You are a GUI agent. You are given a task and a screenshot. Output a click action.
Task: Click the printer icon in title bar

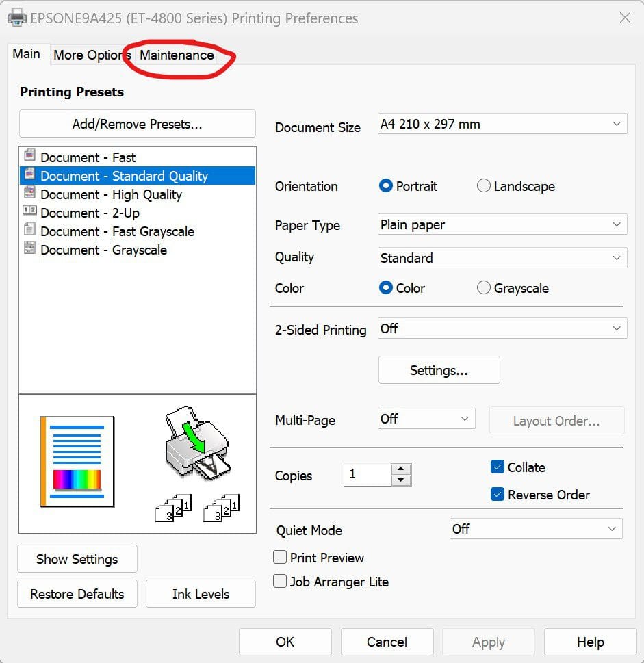17,18
